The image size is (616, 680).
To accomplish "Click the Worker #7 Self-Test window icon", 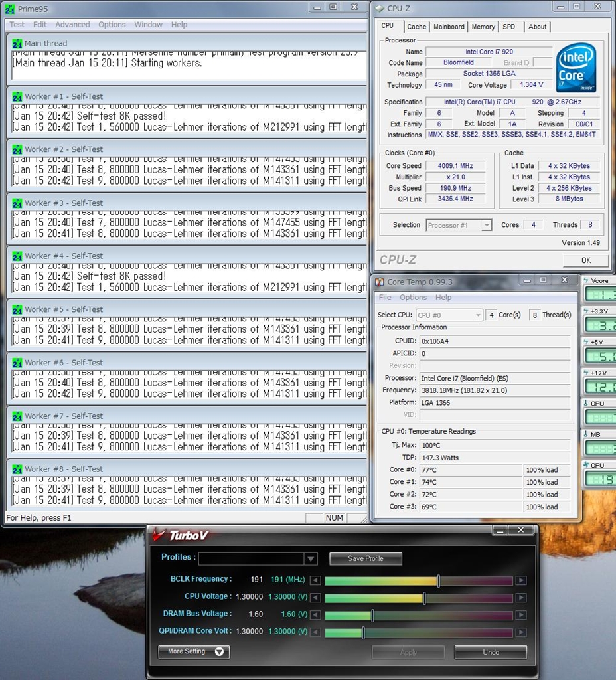I will (x=17, y=416).
